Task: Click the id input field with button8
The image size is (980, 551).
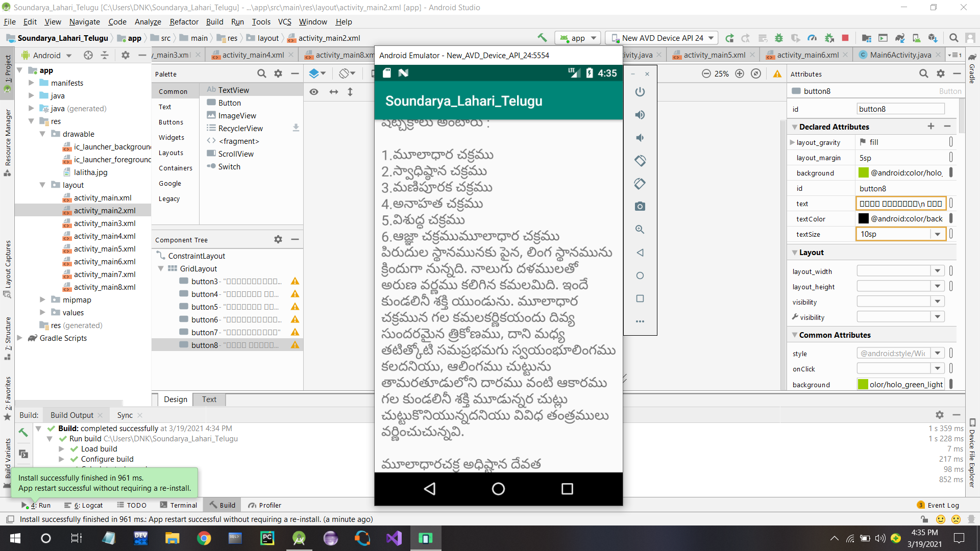Action: pyautogui.click(x=901, y=109)
